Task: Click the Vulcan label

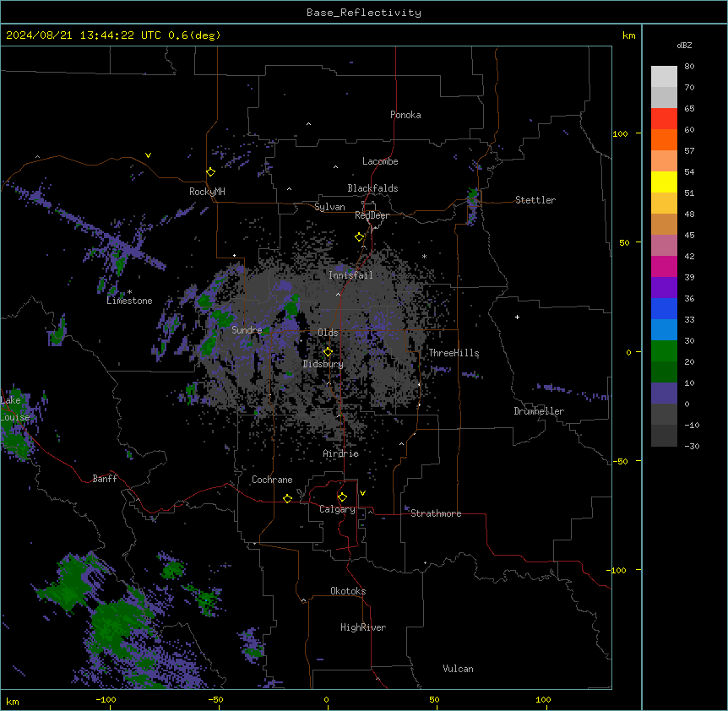Action: 459,669
